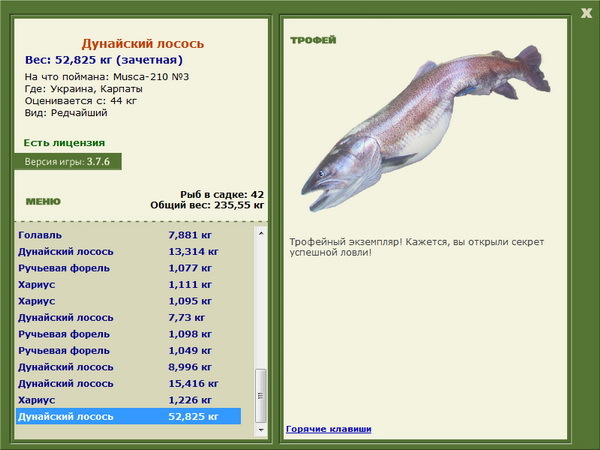
Task: Select Ручьевая форель 1,077 кг row
Action: (x=129, y=268)
